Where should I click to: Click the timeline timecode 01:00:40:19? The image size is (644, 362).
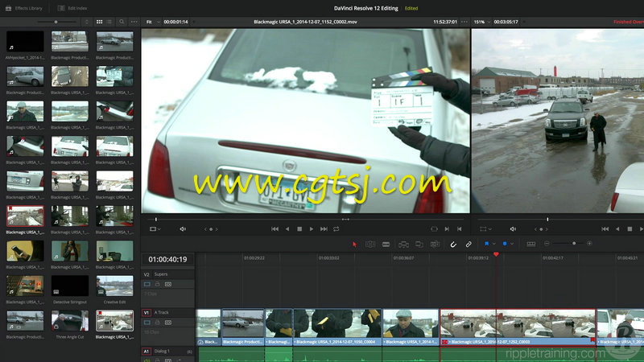[x=167, y=259]
